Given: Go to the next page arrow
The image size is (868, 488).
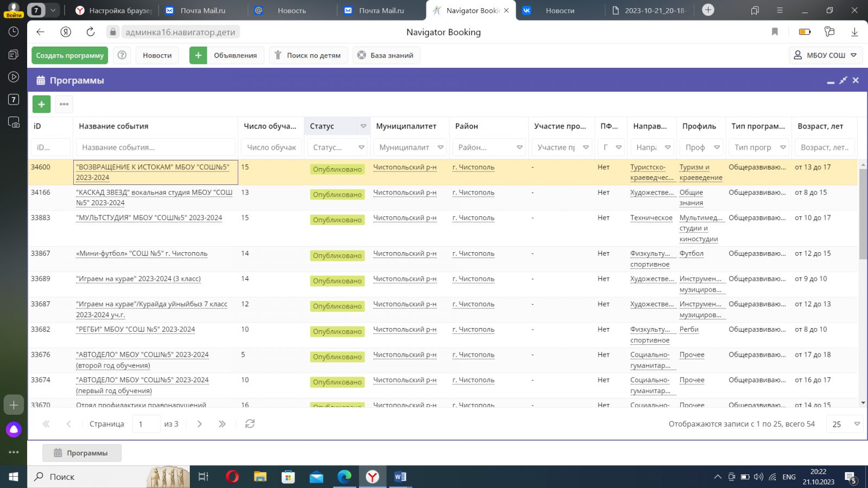Looking at the screenshot, I should tap(200, 424).
